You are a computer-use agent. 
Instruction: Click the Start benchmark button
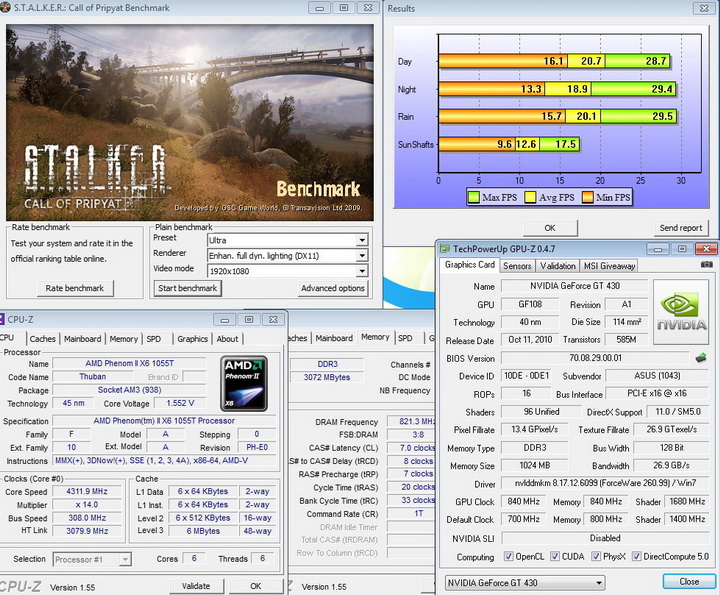coord(187,288)
